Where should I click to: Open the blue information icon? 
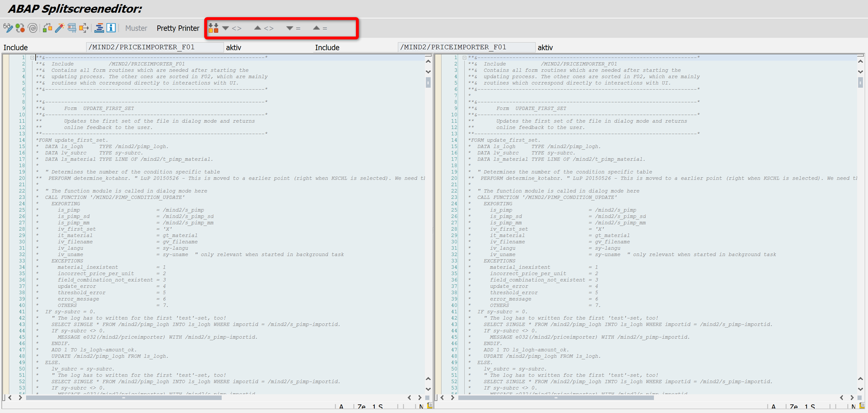pos(111,28)
